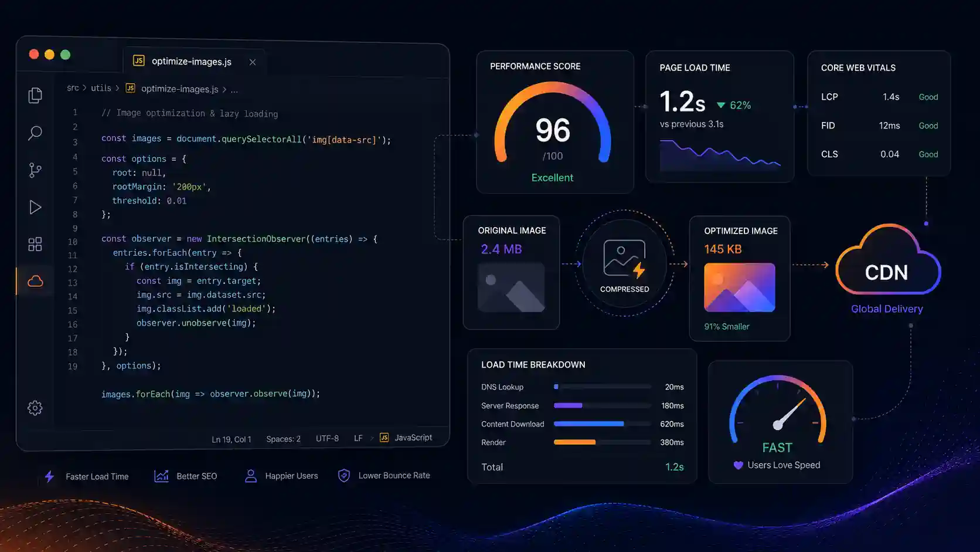This screenshot has height=552, width=980.
Task: Click LF line ending in status bar
Action: (x=358, y=438)
